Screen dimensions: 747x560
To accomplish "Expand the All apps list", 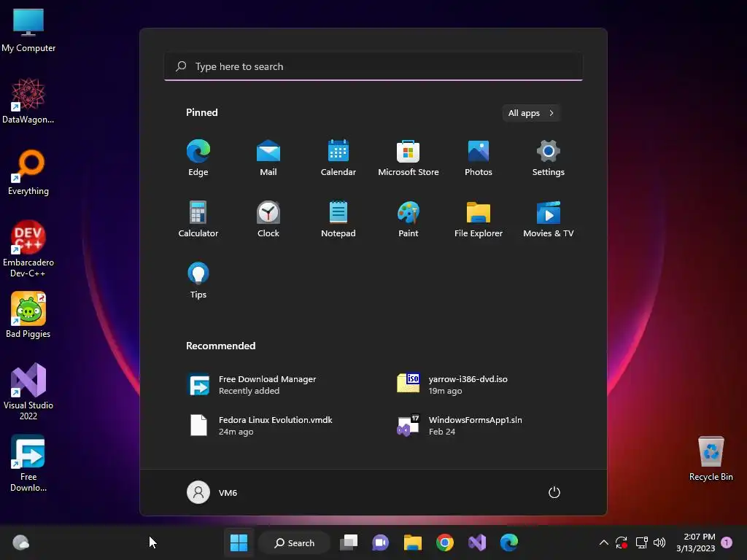I will [531, 113].
